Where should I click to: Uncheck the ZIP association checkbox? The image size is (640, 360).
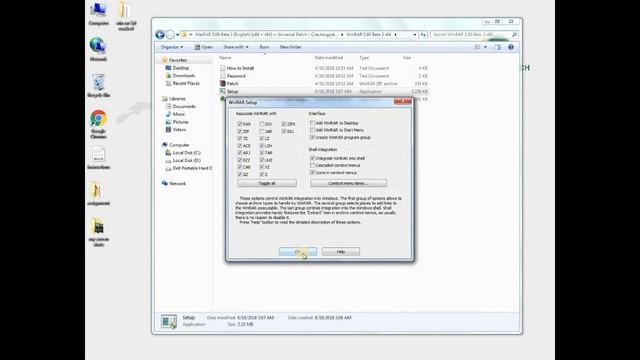coord(240,131)
